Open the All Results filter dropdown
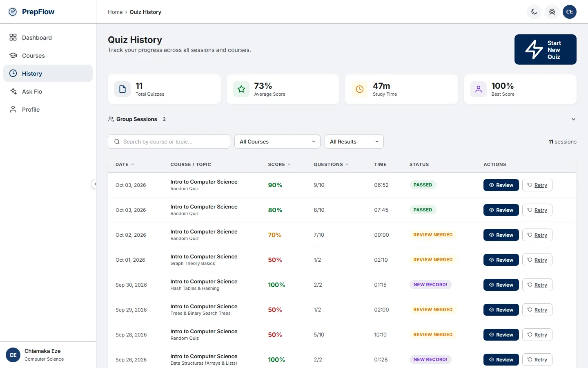Viewport: 588px width, 368px height. 354,141
